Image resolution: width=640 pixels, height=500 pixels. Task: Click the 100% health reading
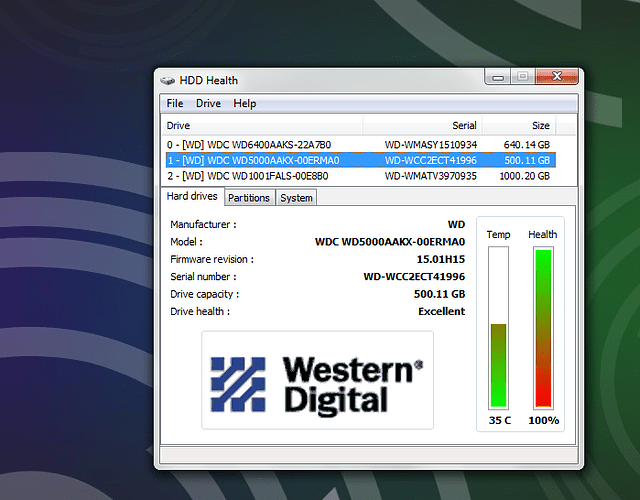pyautogui.click(x=544, y=420)
